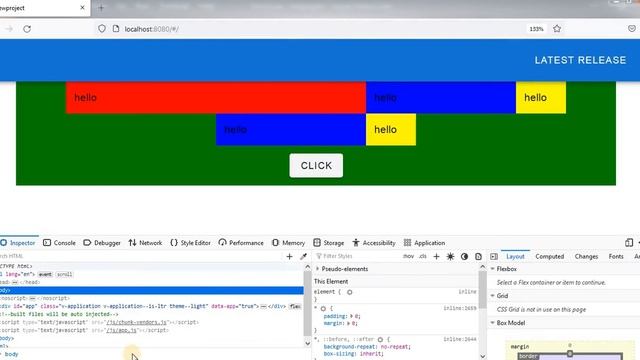Open LATEST RELEASE link in header
Viewport: 640px width, 360px height.
(x=580, y=60)
